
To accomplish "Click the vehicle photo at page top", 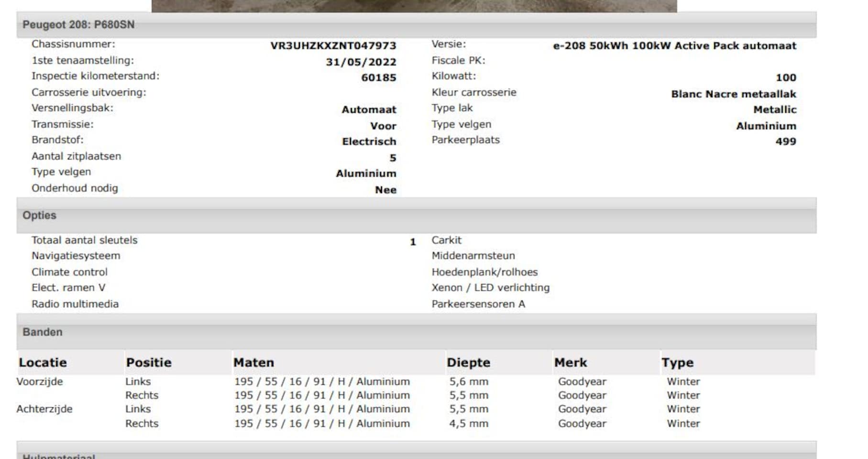I will point(414,6).
